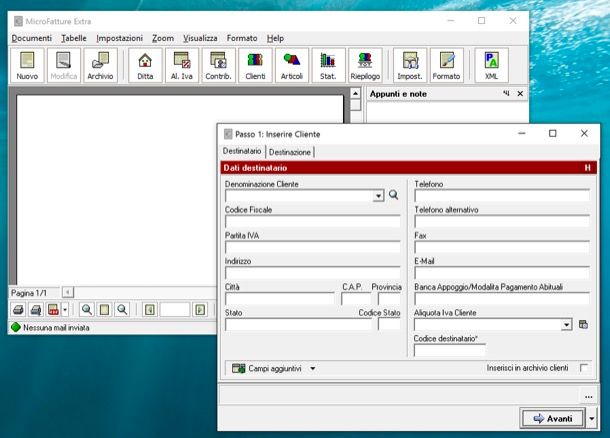Screen dimensions: 610x438
Task: Click the Città field
Action: click(x=280, y=298)
